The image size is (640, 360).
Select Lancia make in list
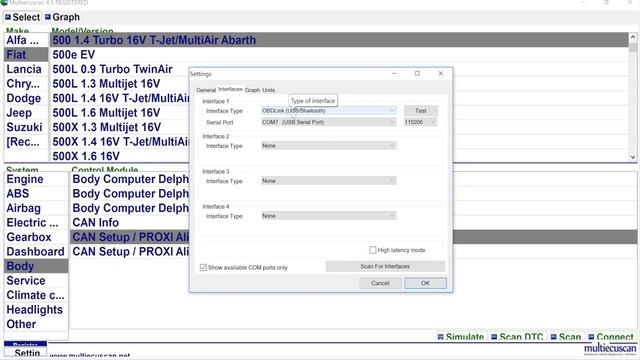click(26, 69)
